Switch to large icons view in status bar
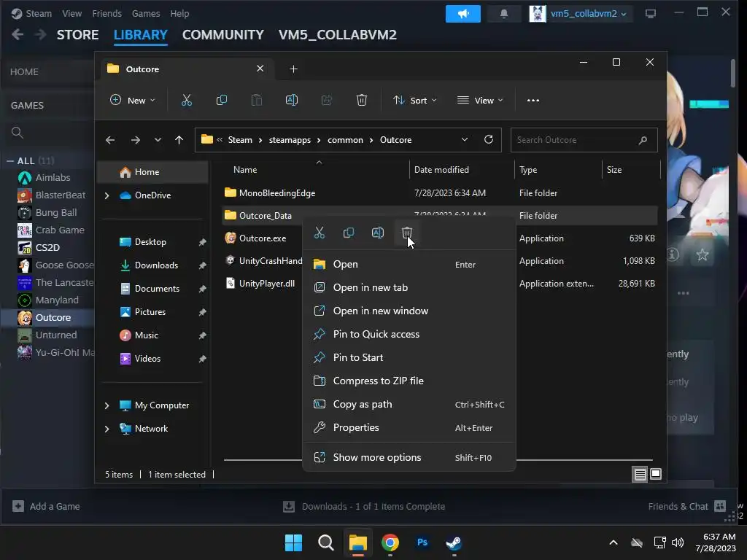 (656, 474)
